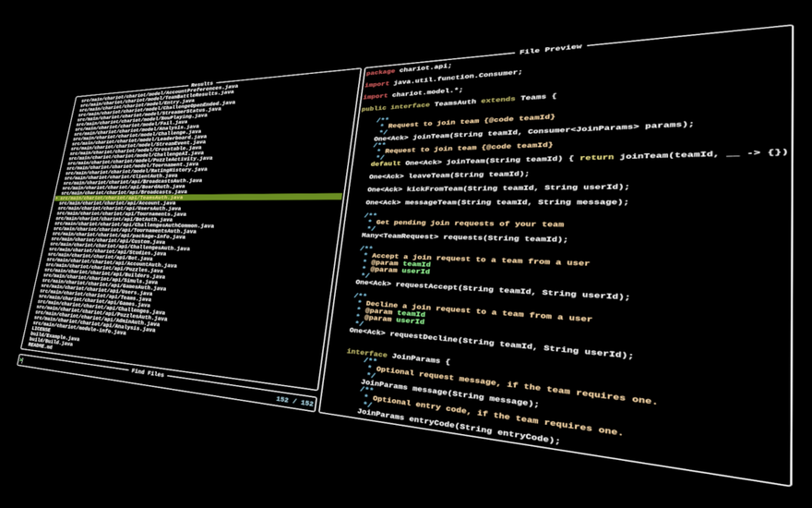Pick README.md from the results

(40, 345)
